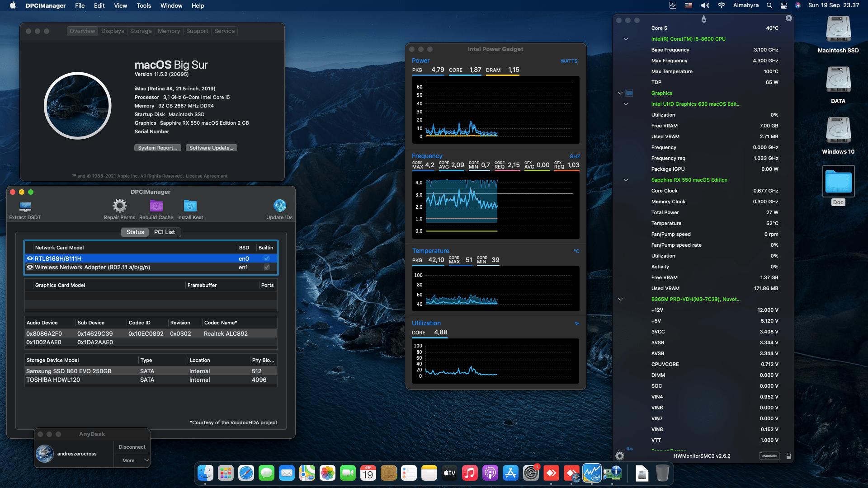Toggle the lock icon in HWMonitor footer
Viewport: 868px width, 488px height.
tap(788, 456)
